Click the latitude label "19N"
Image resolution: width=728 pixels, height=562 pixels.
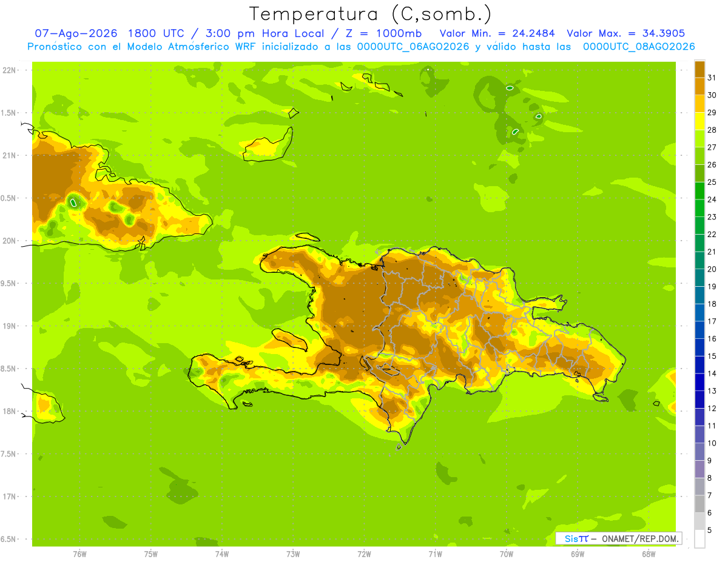[10, 326]
